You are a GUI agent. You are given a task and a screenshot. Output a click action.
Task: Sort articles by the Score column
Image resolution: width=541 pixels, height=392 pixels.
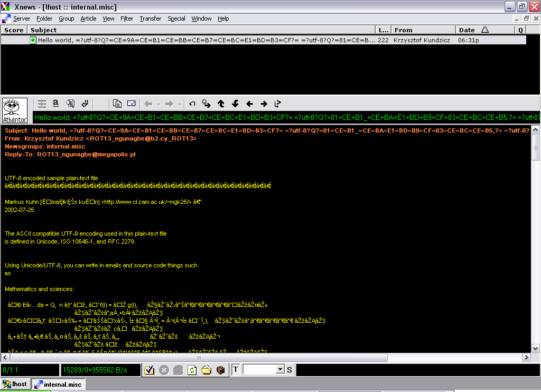coord(14,30)
